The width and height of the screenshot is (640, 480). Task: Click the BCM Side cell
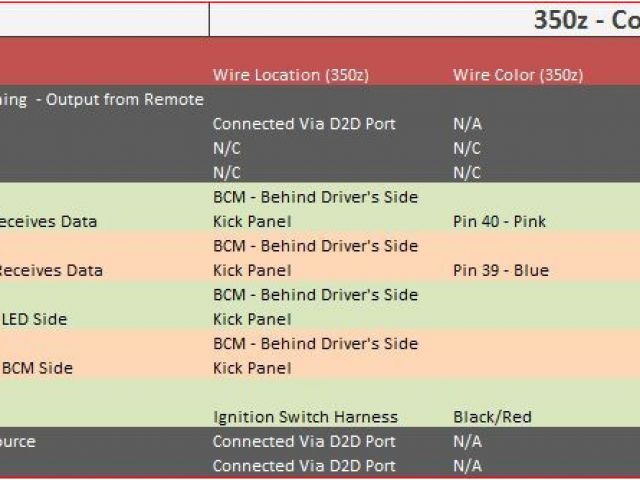pos(36,368)
